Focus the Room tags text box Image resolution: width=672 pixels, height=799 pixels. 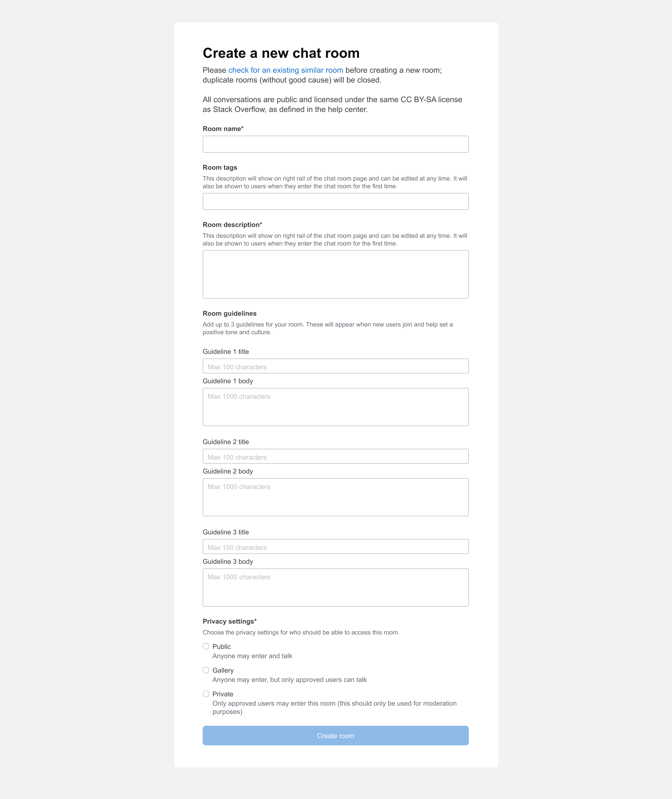pos(335,202)
